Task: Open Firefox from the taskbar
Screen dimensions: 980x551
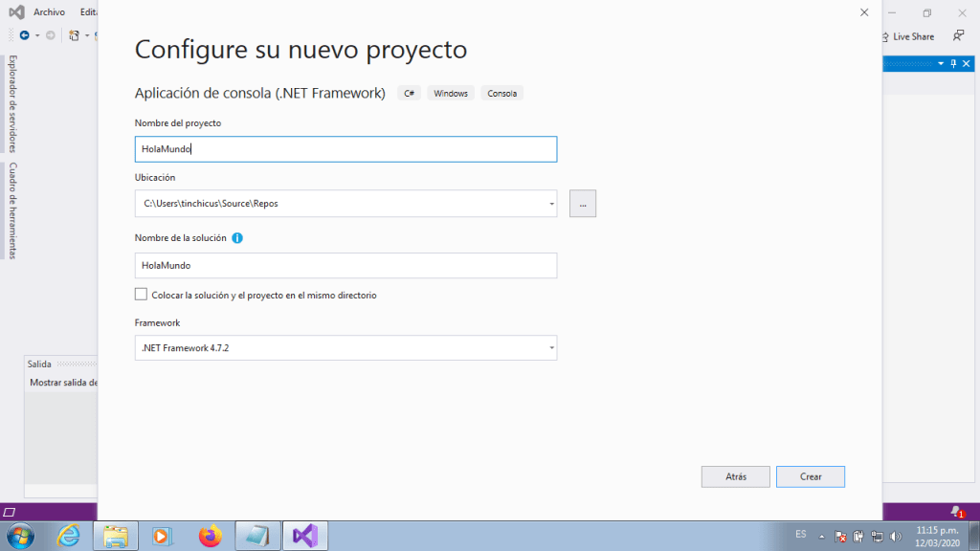Action: point(210,536)
